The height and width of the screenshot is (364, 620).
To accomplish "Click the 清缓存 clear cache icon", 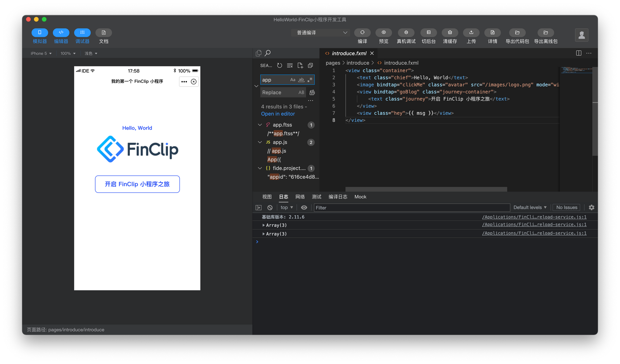I will [x=450, y=33].
